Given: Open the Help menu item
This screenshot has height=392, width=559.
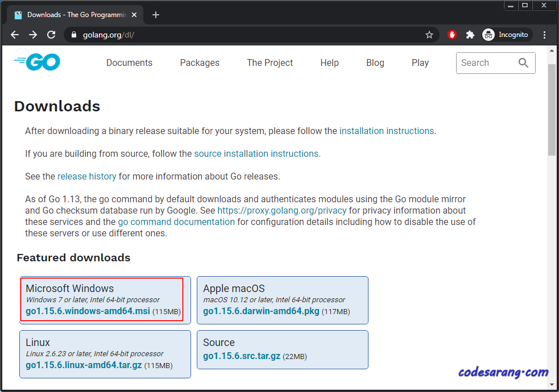Looking at the screenshot, I should click(329, 62).
